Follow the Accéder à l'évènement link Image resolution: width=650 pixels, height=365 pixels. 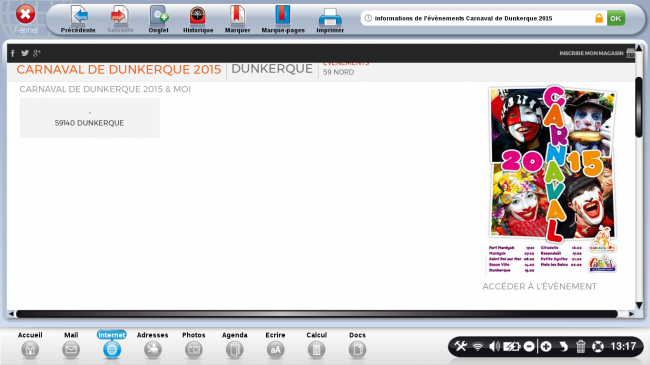(x=539, y=286)
